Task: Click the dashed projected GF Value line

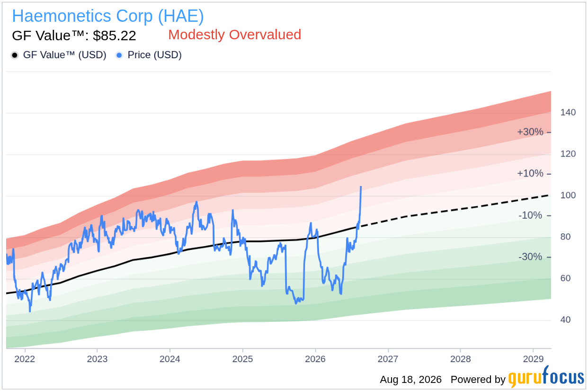Action: (454, 211)
